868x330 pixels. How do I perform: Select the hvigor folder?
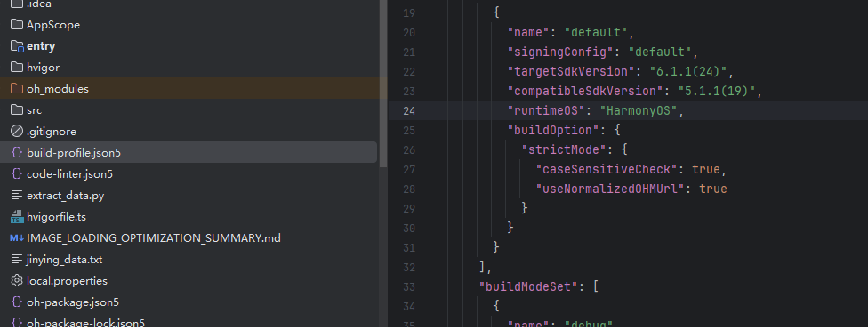(189, 68)
